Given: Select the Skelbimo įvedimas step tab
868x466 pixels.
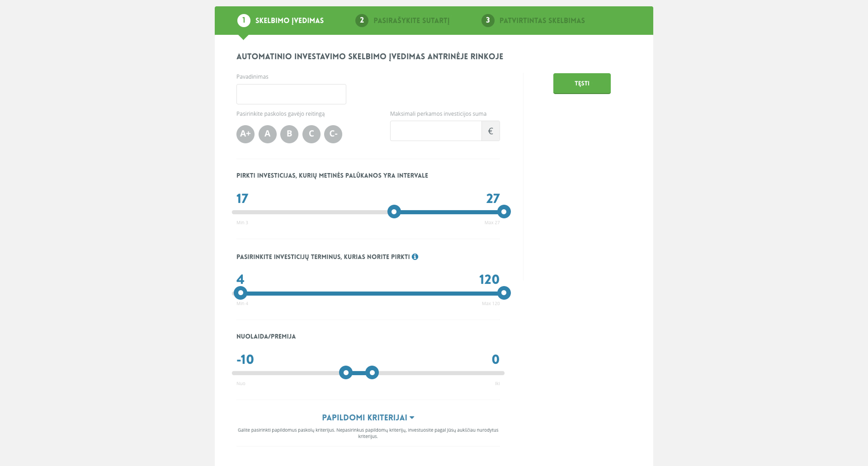Looking at the screenshot, I should (281, 20).
